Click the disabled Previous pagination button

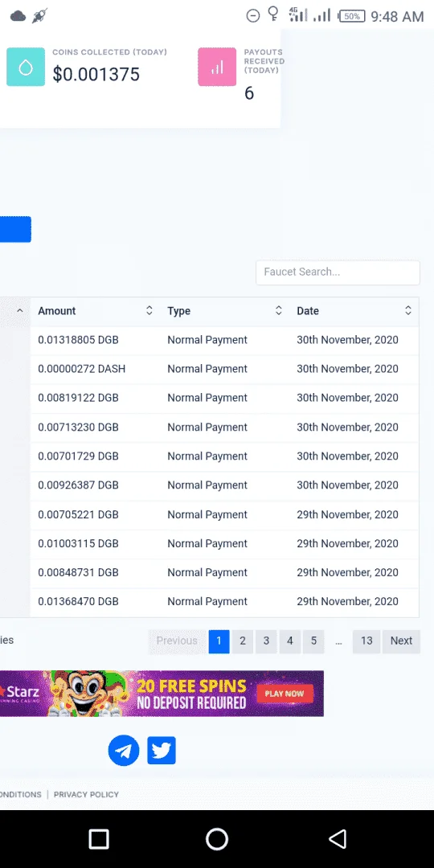click(177, 641)
